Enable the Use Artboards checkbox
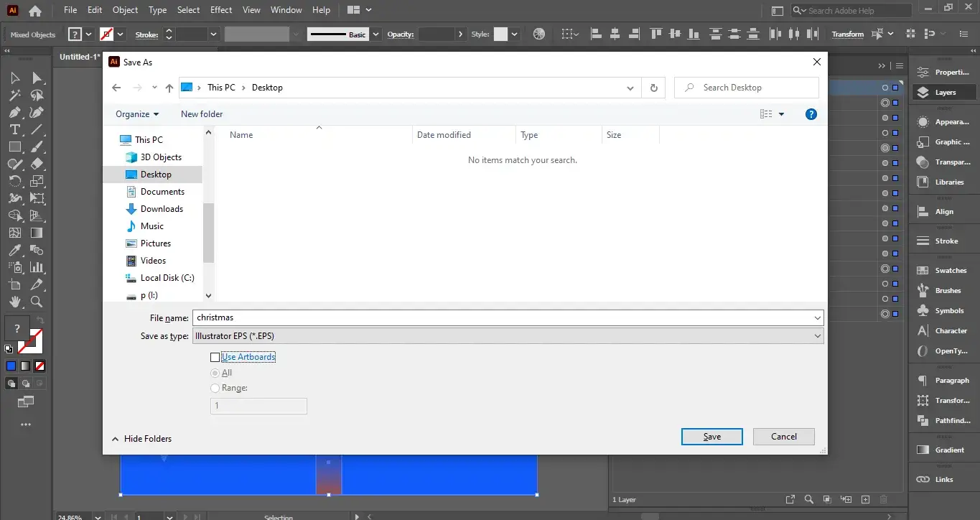This screenshot has height=520, width=980. click(215, 357)
